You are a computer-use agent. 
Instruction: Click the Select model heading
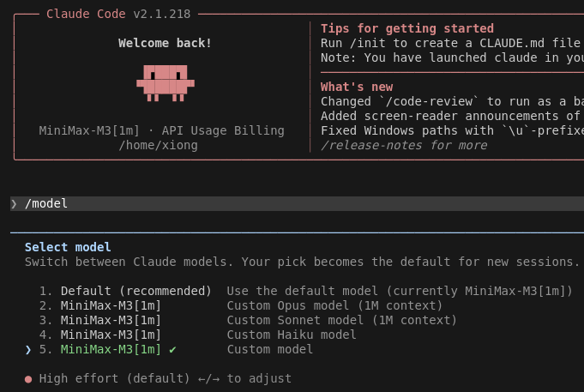(68, 247)
